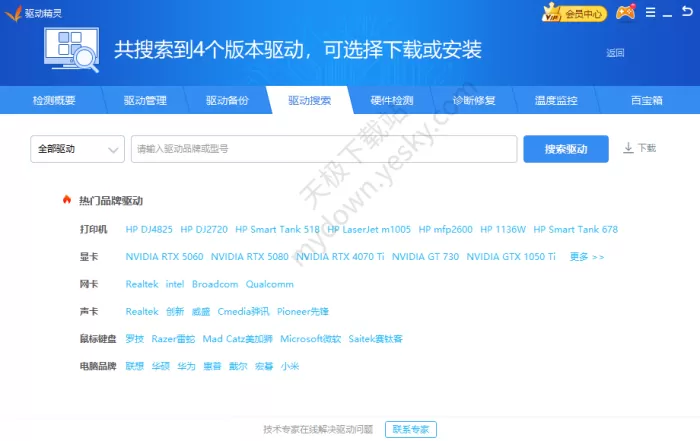Open NVIDIA RTX 5060 driver link
700x441 pixels.
point(164,257)
